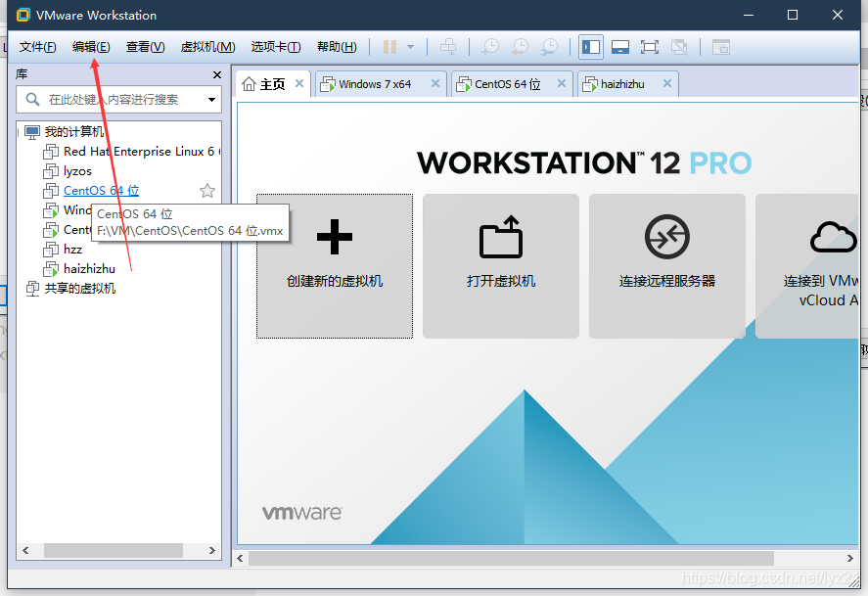
Task: Open the 文件(F) menu
Action: [x=37, y=47]
